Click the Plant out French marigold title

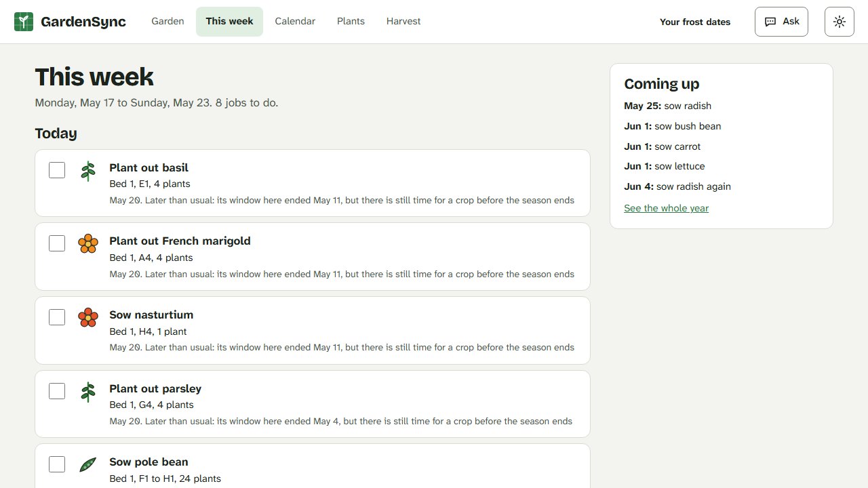pos(180,241)
